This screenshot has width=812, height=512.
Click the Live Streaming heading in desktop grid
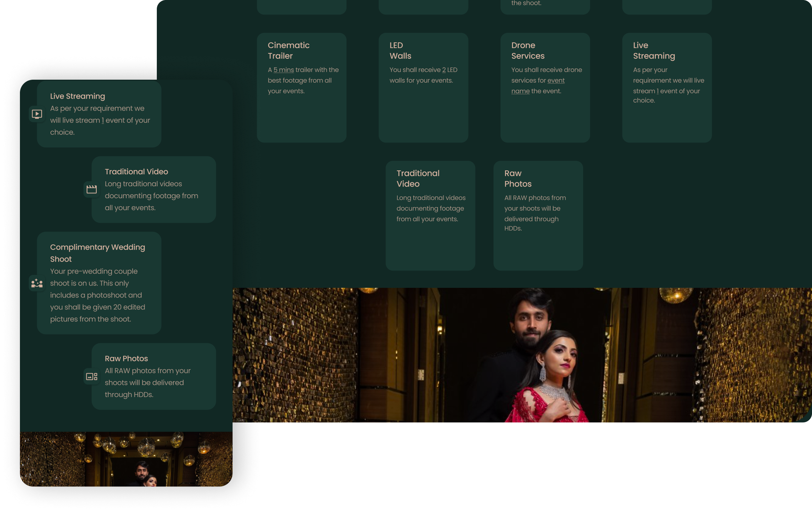[x=654, y=50]
